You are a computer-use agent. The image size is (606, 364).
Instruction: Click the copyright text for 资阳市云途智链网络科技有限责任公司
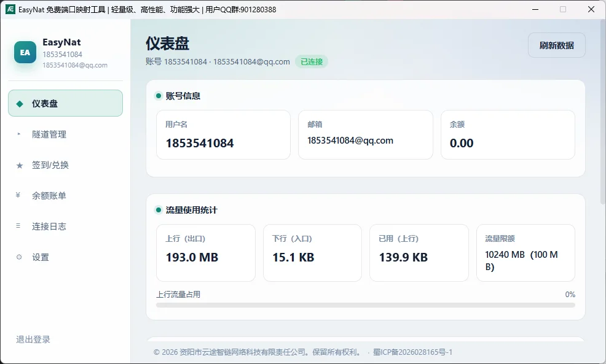click(x=258, y=352)
